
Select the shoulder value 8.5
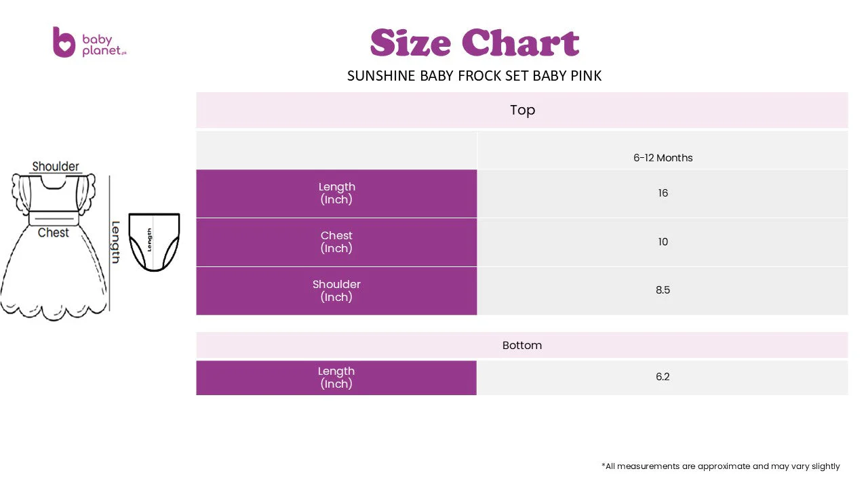663,290
